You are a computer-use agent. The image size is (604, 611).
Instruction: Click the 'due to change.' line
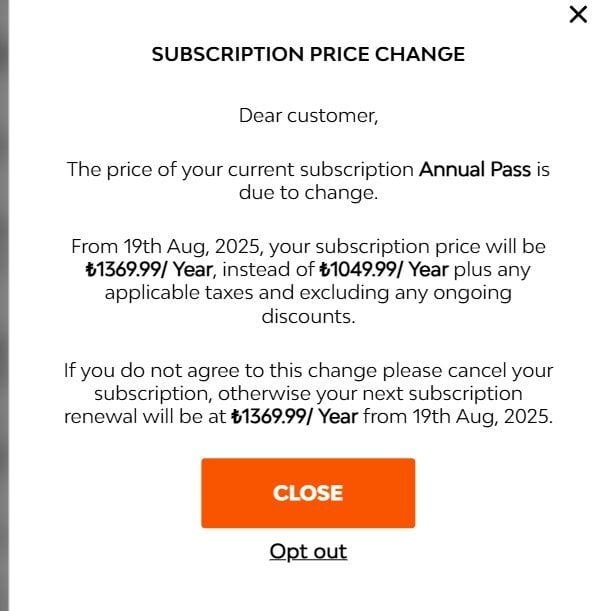308,192
